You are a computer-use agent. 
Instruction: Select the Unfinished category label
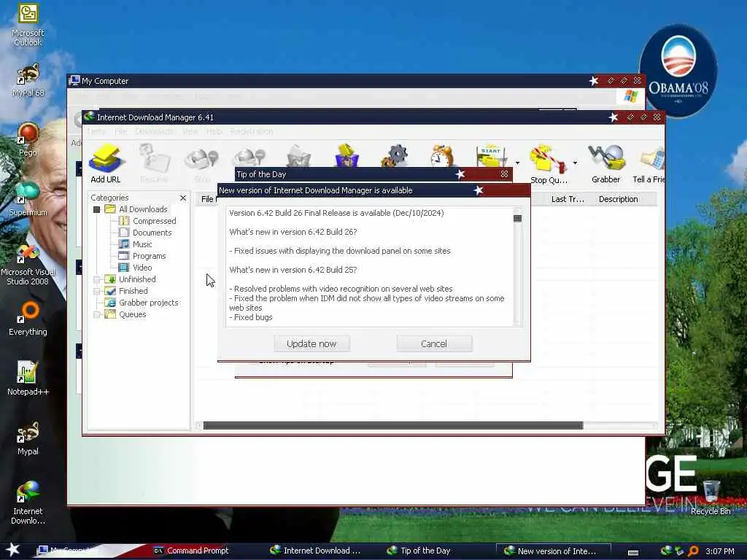click(137, 279)
